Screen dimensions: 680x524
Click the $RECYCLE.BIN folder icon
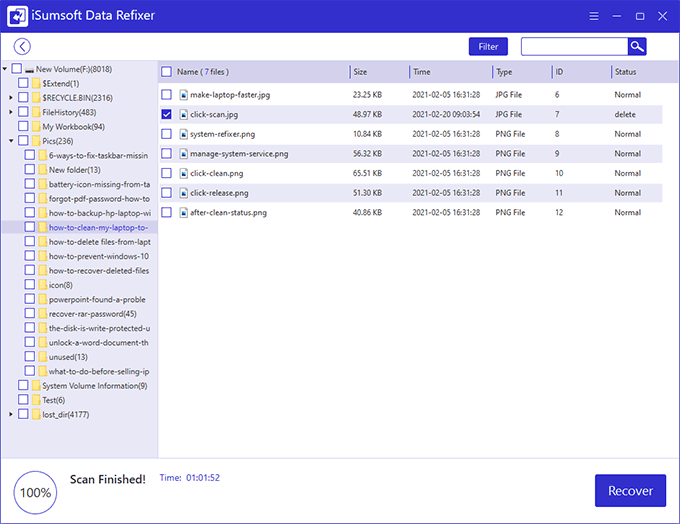[x=36, y=98]
